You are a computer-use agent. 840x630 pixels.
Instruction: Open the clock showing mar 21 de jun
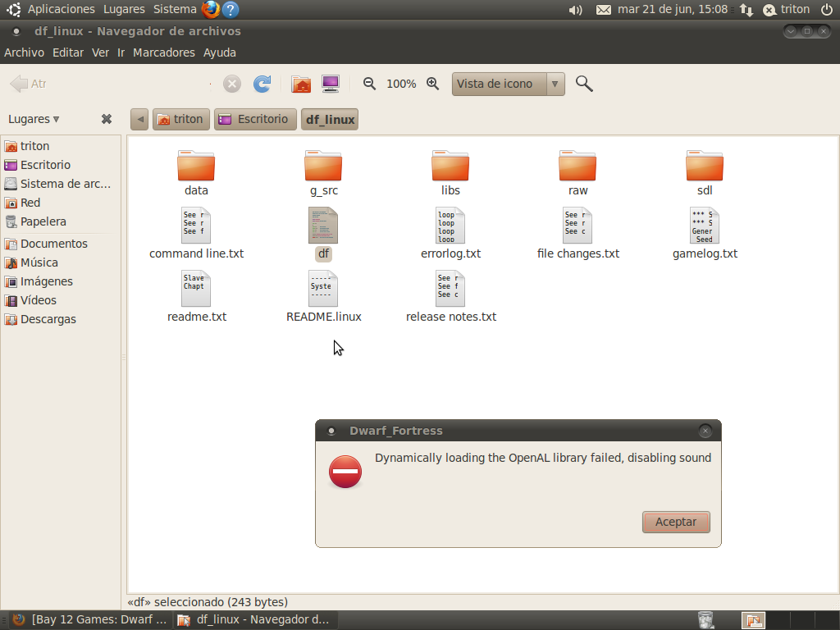tap(673, 10)
